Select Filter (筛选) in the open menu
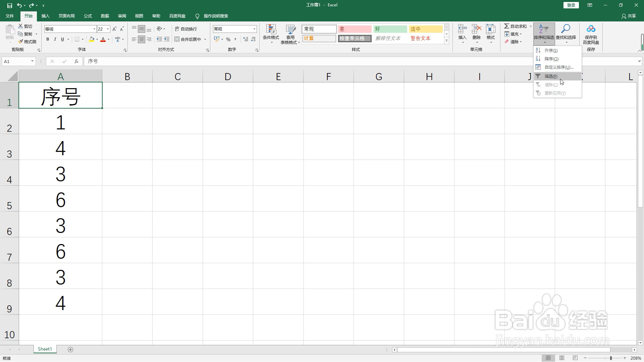The width and height of the screenshot is (644, 362). point(551,76)
